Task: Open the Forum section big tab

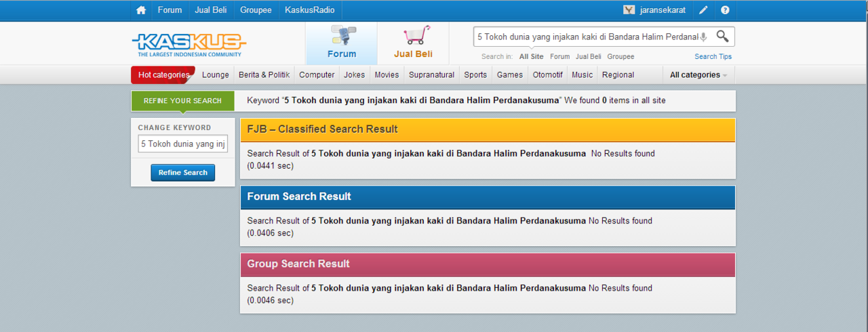Action: point(341,43)
